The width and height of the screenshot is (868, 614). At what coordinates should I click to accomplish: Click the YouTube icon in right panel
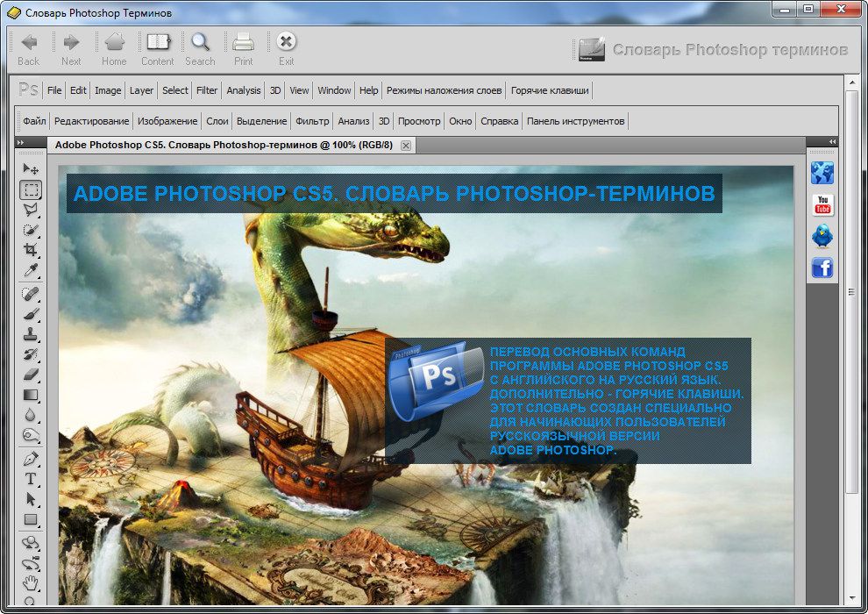pyautogui.click(x=822, y=205)
